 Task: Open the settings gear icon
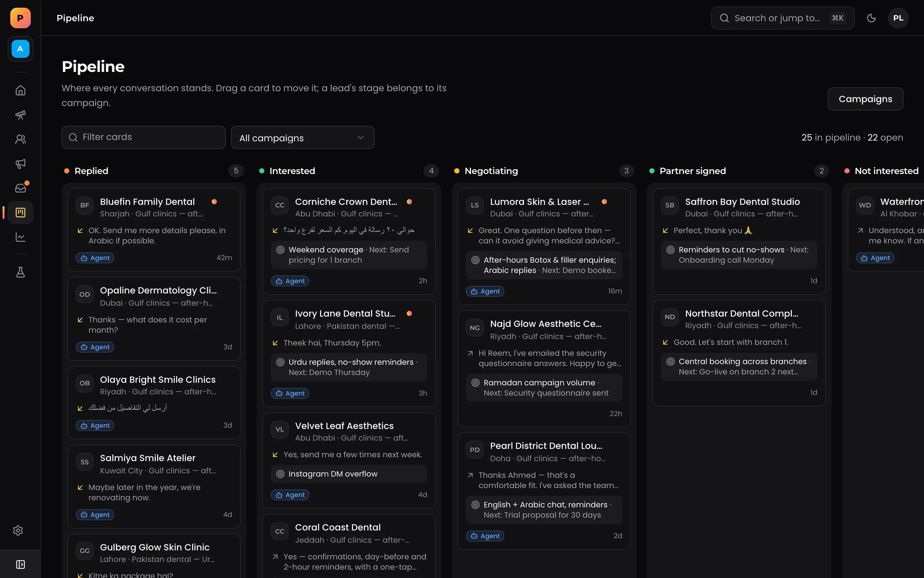click(x=18, y=530)
